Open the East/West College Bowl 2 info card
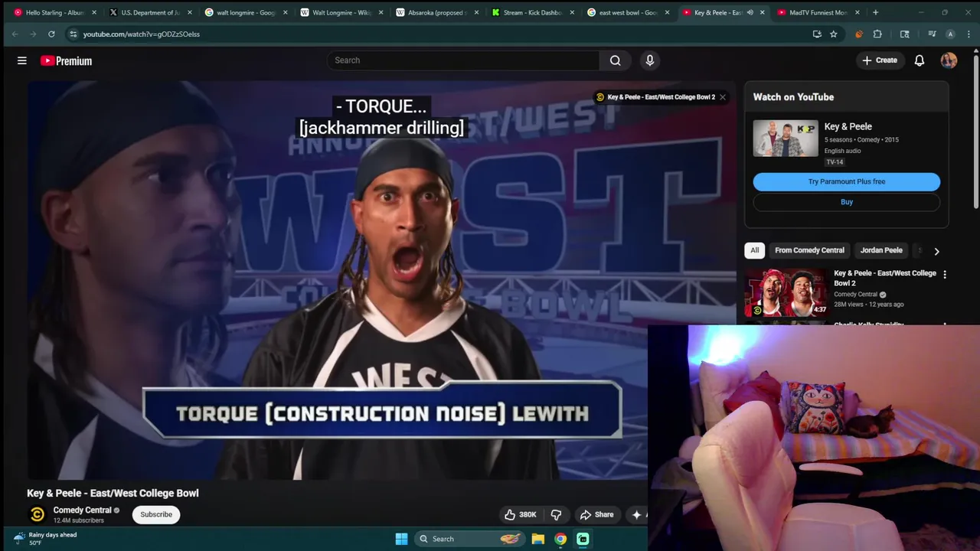Screen dimensions: 980x551 655,97
